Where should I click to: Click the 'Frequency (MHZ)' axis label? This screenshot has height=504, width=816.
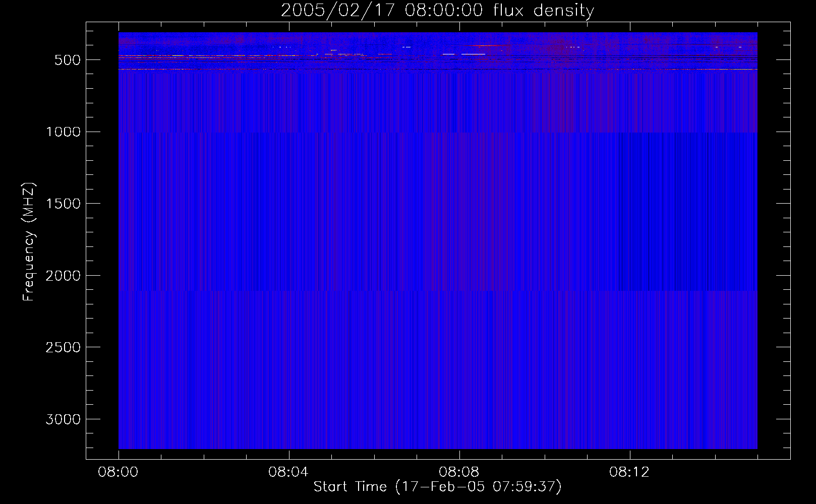29,242
